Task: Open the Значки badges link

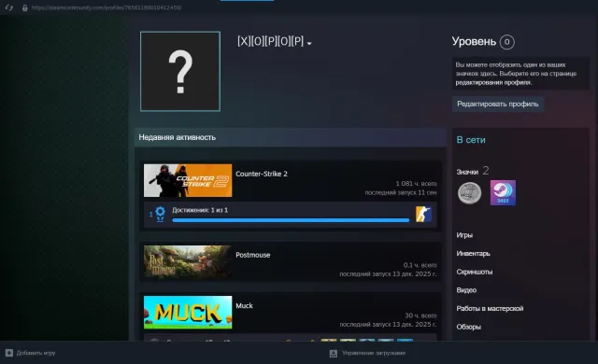Action: pyautogui.click(x=467, y=172)
